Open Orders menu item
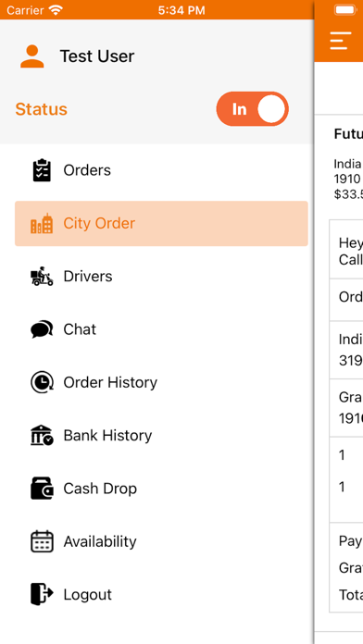Image resolution: width=363 pixels, height=644 pixels. [x=161, y=170]
